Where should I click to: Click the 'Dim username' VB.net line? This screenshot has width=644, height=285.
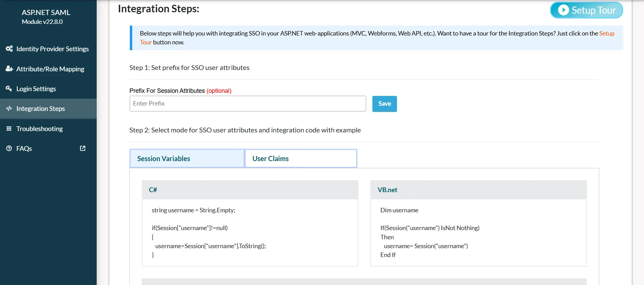pos(399,210)
